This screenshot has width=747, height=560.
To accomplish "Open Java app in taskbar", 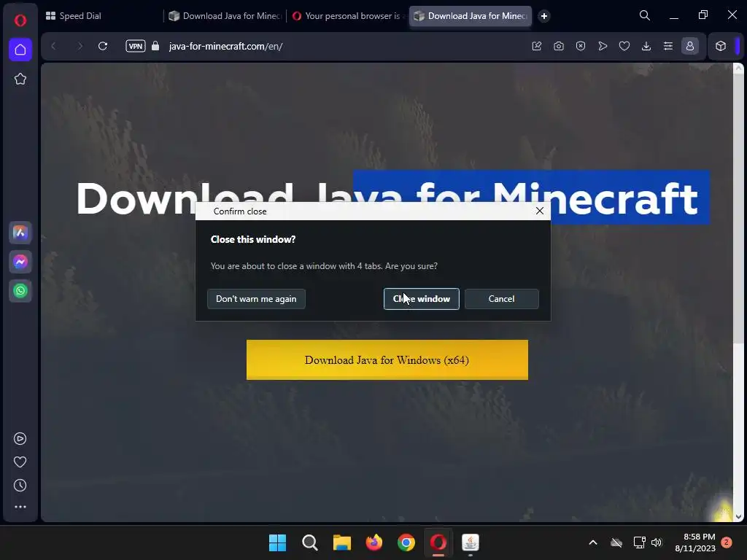I will click(x=471, y=542).
